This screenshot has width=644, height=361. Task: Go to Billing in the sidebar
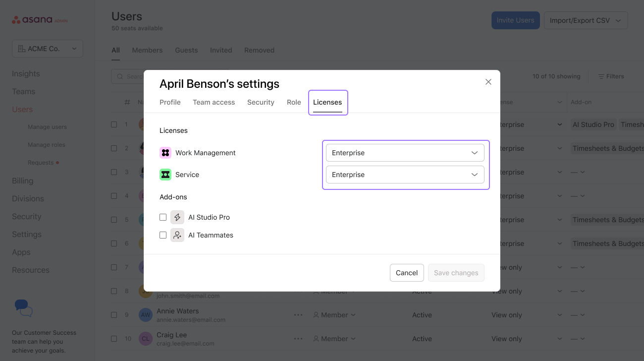tap(22, 180)
